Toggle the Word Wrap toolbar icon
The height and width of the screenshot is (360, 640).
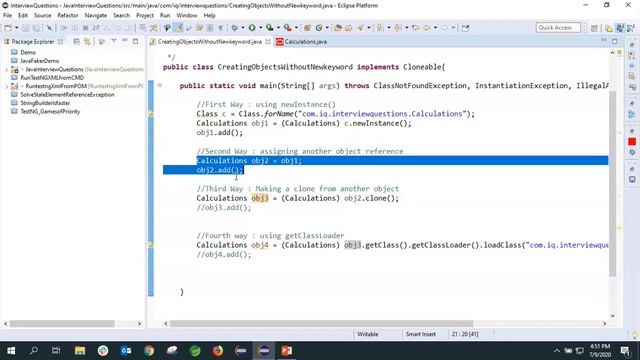point(189,28)
